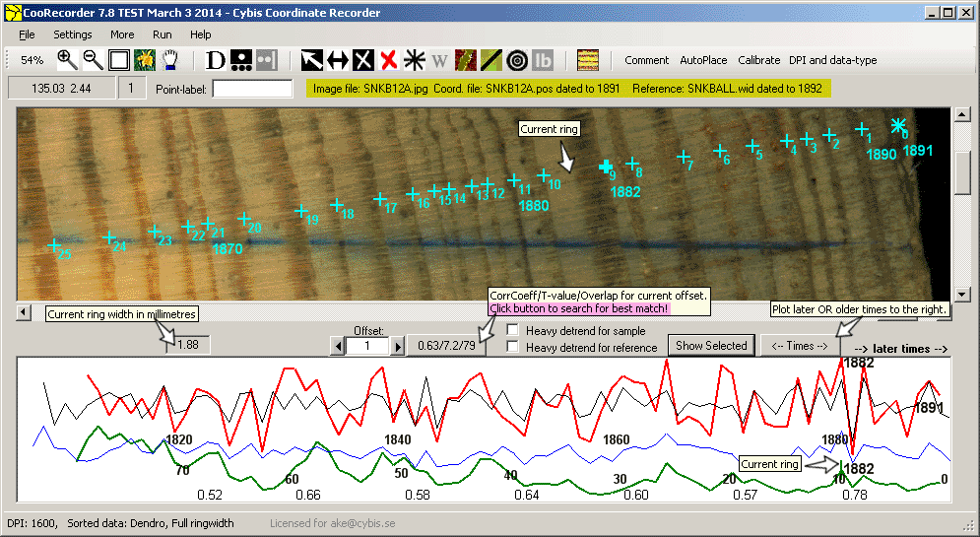Enable Heavy detrend for reference
This screenshot has width=980, height=537.
512,347
